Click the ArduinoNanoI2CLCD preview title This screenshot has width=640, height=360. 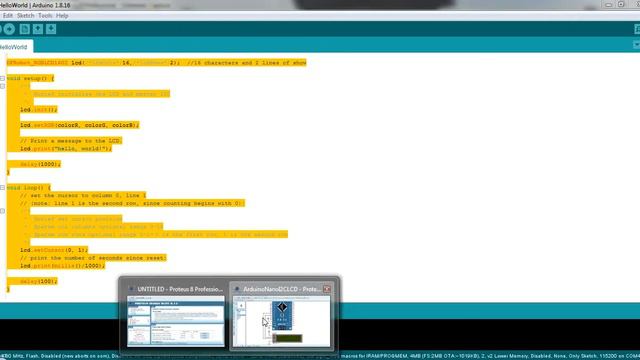click(282, 289)
